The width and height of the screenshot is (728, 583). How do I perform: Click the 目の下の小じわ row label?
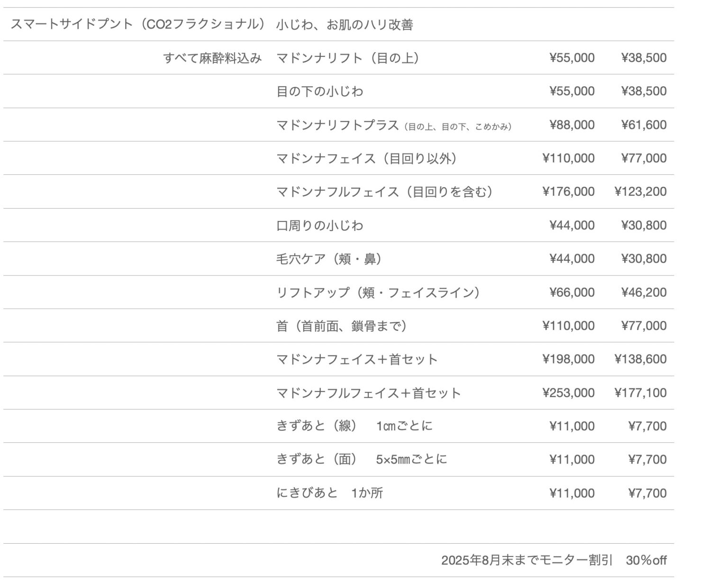tap(320, 91)
